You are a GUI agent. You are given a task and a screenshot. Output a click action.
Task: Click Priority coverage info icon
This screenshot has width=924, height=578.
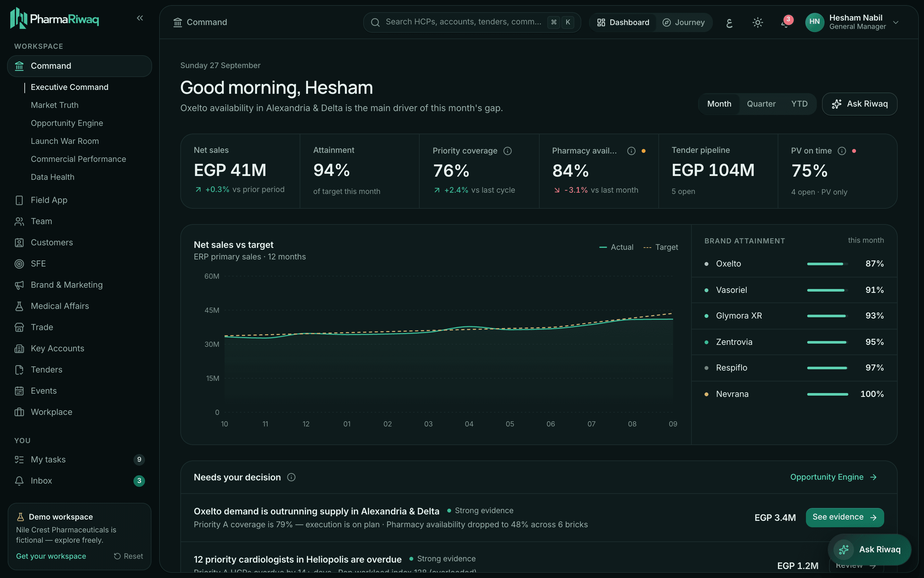pyautogui.click(x=508, y=151)
